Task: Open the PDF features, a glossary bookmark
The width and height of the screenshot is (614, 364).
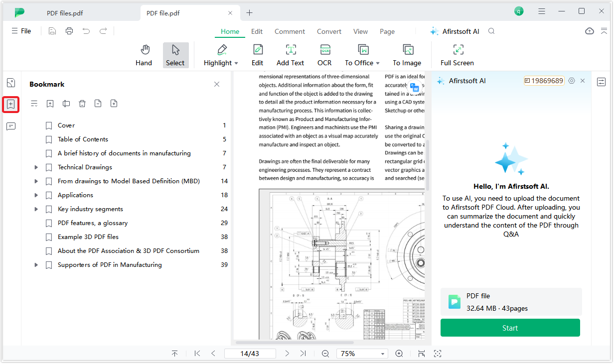Action: pyautogui.click(x=93, y=223)
